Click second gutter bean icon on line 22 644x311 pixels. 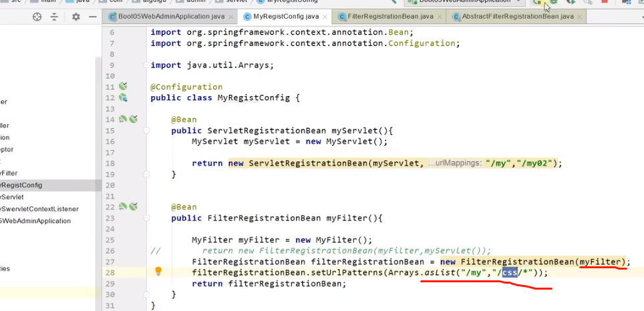point(133,206)
